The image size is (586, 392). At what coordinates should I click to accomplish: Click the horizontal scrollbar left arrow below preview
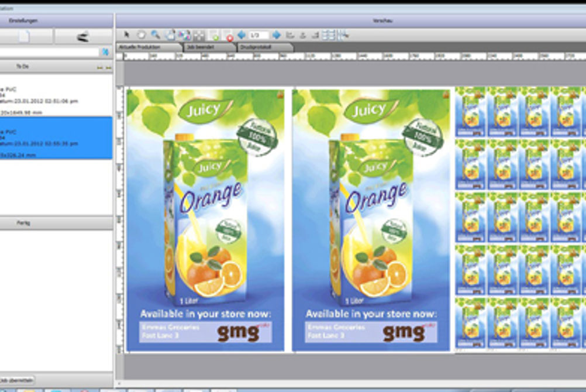click(x=119, y=383)
